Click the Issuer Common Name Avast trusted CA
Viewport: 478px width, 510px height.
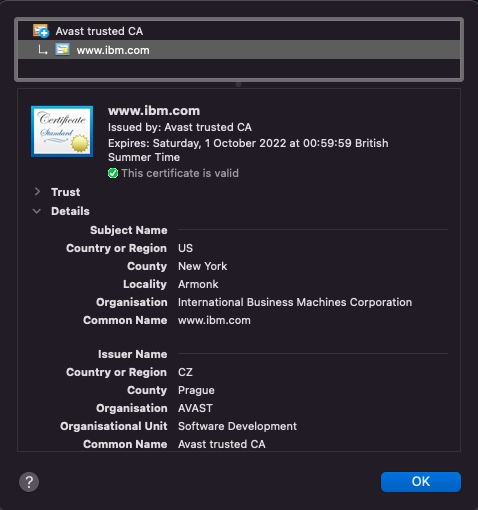tap(222, 444)
